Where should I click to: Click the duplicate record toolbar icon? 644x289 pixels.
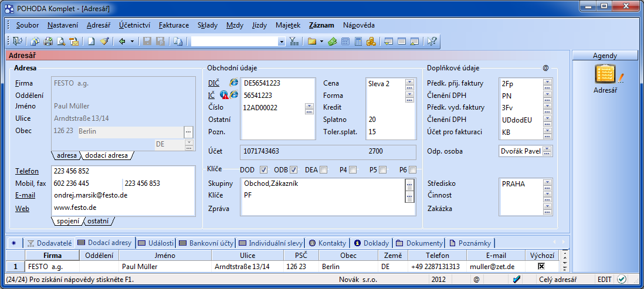[x=178, y=41]
